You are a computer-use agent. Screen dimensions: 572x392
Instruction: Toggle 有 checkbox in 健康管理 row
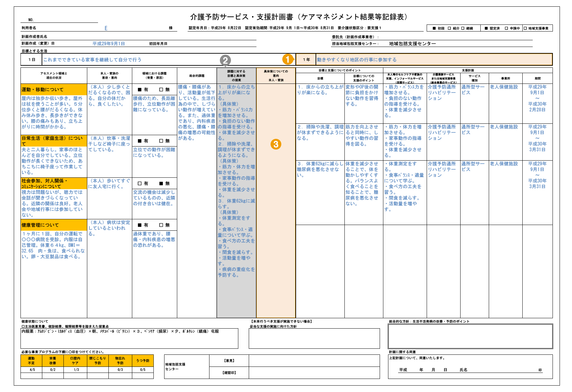pyautogui.click(x=140, y=225)
